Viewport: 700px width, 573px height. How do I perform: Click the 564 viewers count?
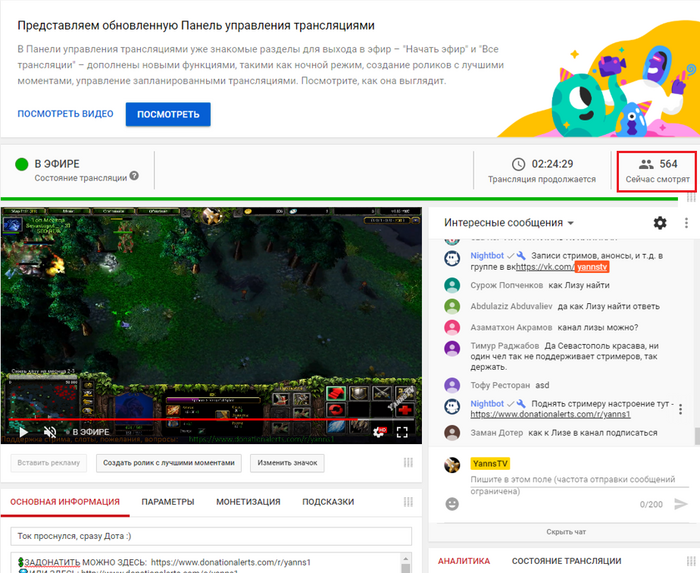[x=668, y=164]
